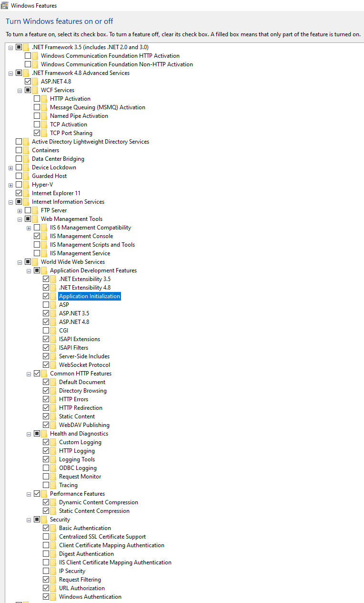The width and height of the screenshot is (364, 603).
Task: Click folder icon beside IIS Management Service
Action: coord(44,253)
